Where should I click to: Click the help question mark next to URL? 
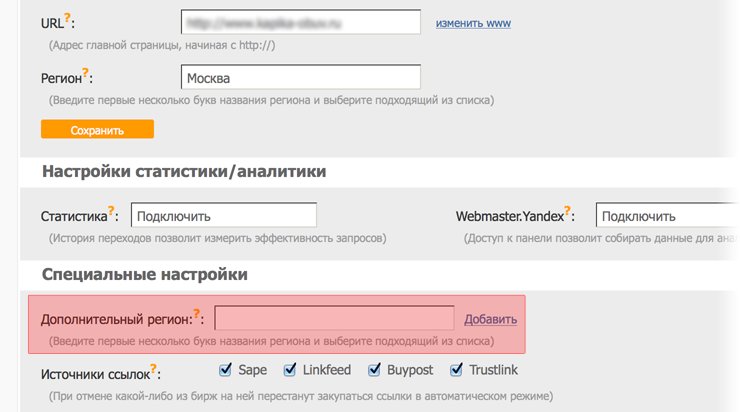click(67, 17)
